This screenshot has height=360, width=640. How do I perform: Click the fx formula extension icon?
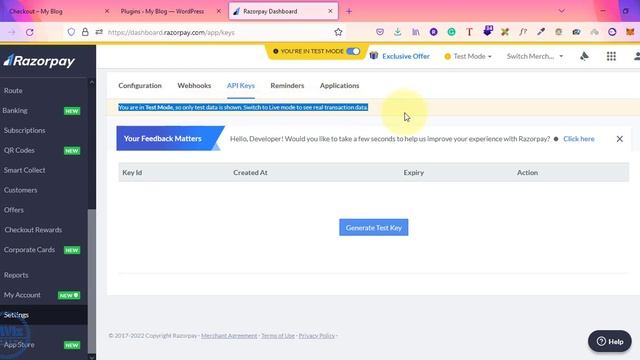tap(523, 32)
